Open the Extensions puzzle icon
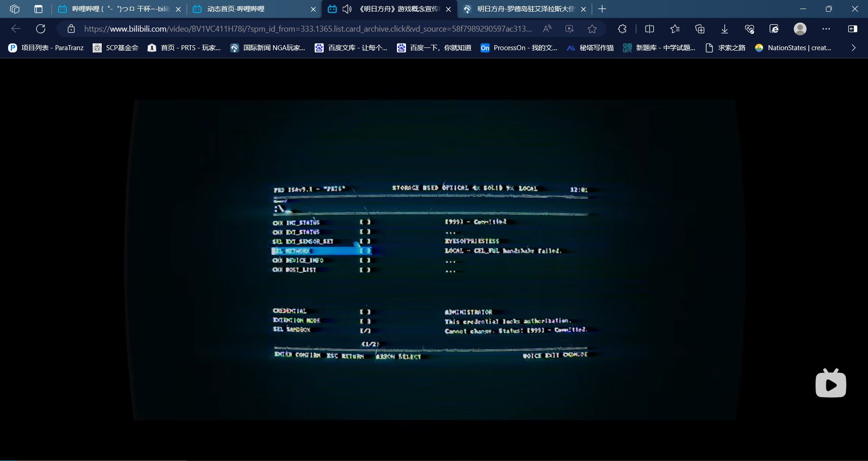This screenshot has height=461, width=868. point(622,29)
